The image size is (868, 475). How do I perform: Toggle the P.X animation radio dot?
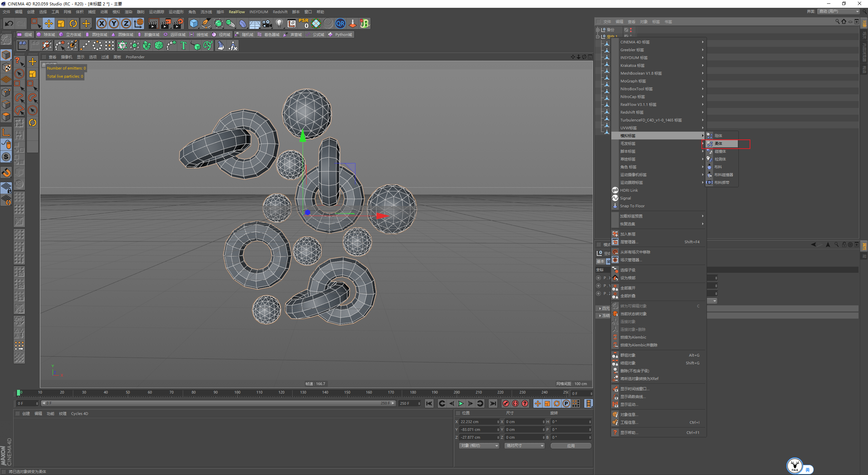click(x=598, y=278)
